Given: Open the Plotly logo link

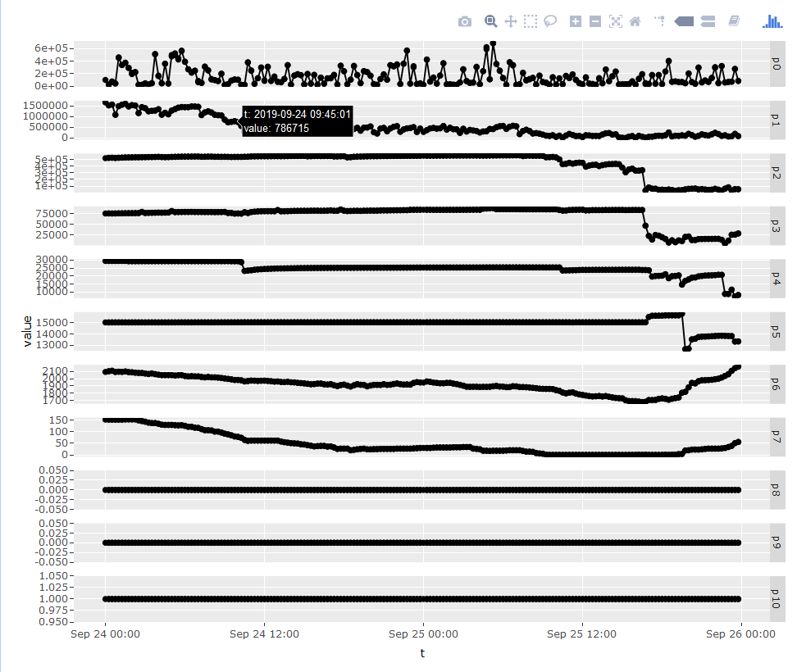Looking at the screenshot, I should 772,21.
